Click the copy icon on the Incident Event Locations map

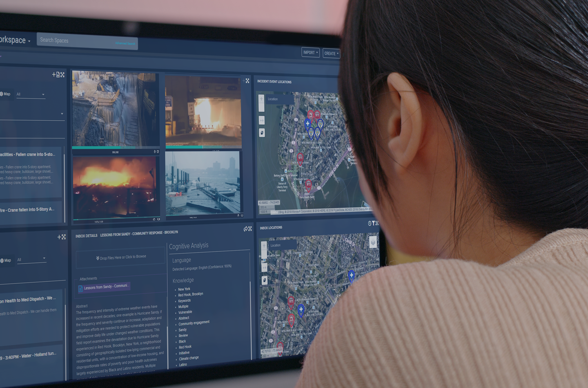coord(262,132)
